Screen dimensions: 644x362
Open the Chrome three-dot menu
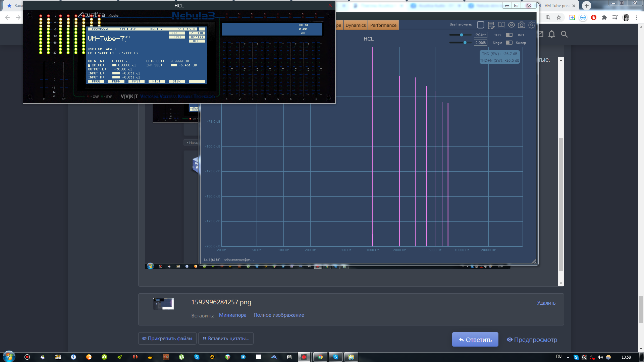(x=637, y=17)
